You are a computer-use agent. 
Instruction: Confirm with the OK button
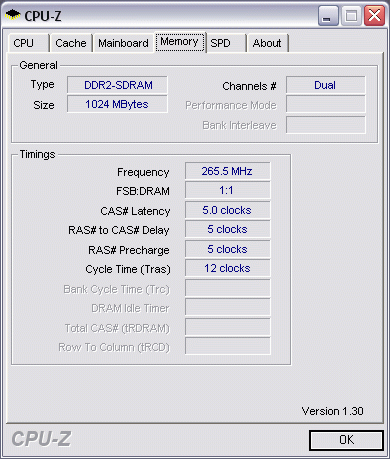pos(346,440)
